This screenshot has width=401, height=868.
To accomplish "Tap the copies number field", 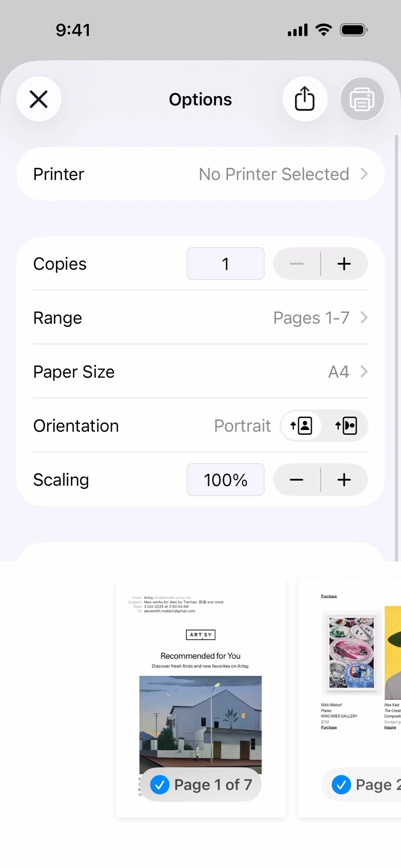I will point(225,264).
